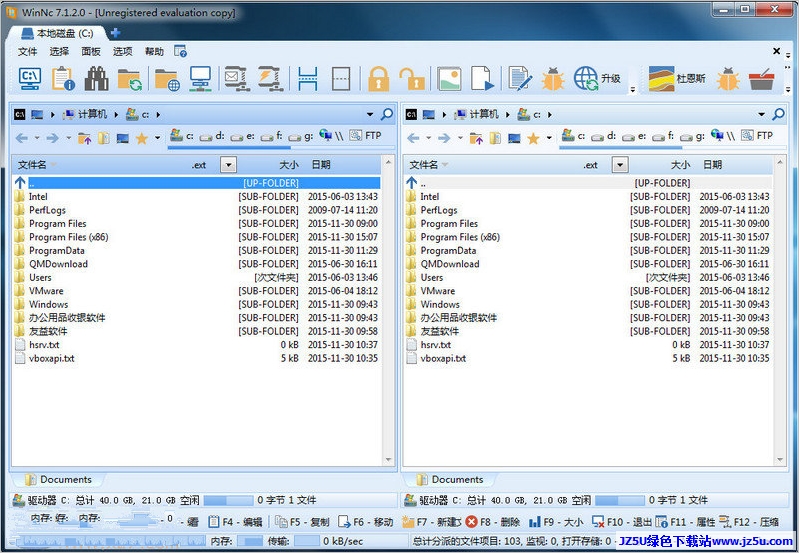Sort right panel by 日期 column
Screen dimensions: 799x553
pos(712,165)
